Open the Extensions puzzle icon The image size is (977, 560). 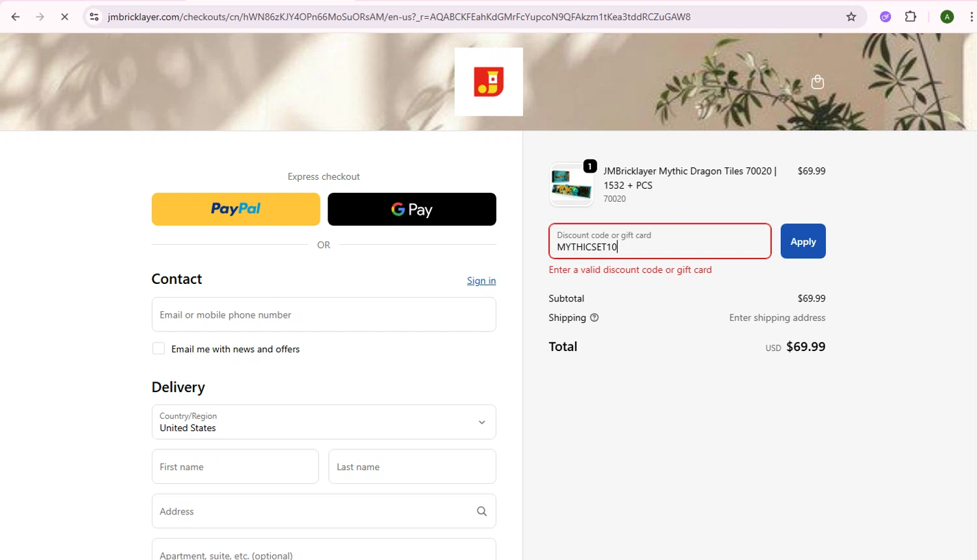(x=911, y=17)
